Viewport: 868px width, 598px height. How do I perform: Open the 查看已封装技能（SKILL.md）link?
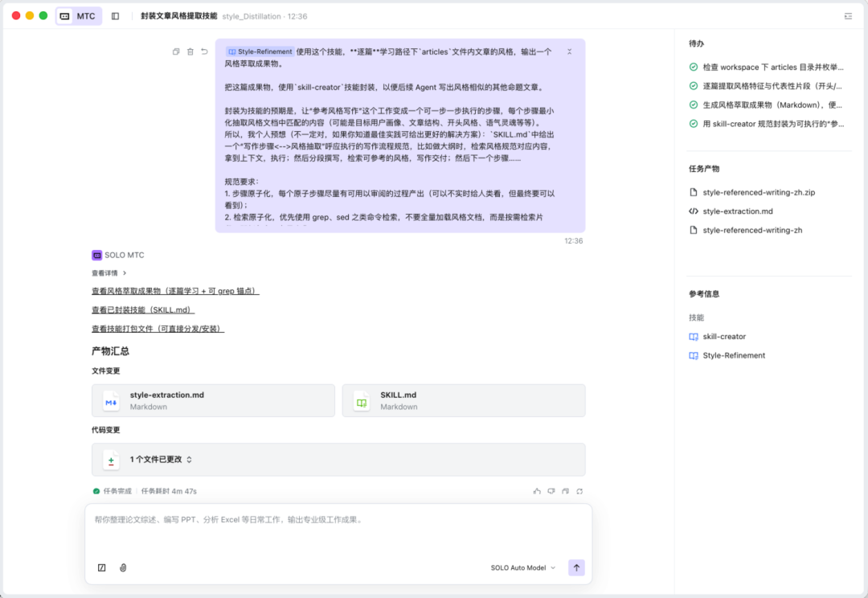point(142,309)
